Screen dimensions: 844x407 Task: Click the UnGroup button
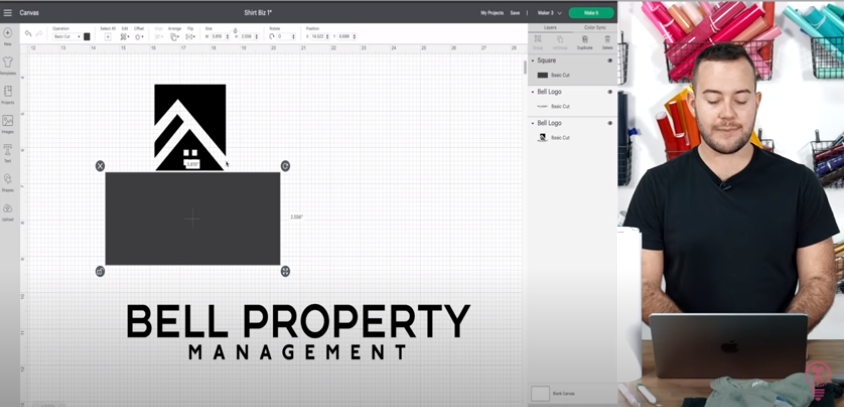click(x=560, y=41)
